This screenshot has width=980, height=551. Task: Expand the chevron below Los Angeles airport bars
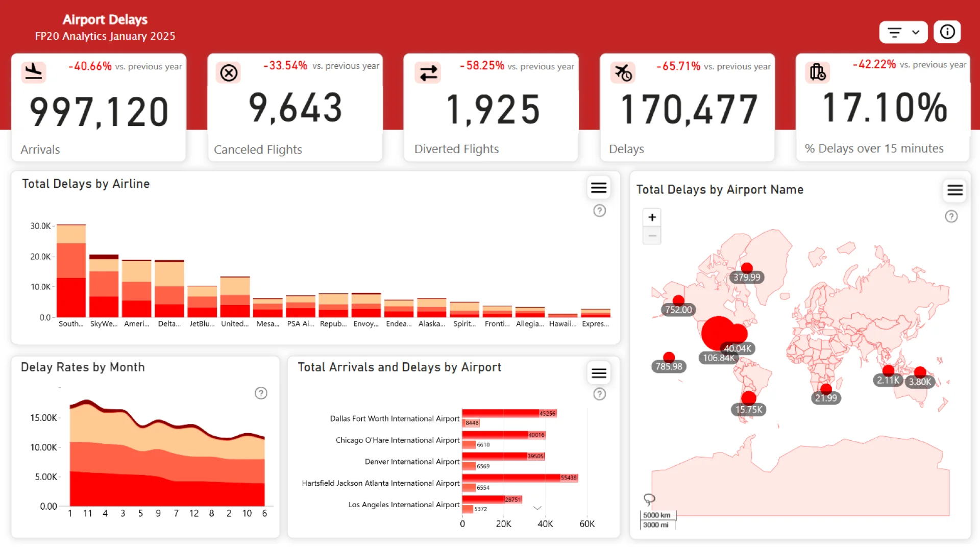coord(537,508)
